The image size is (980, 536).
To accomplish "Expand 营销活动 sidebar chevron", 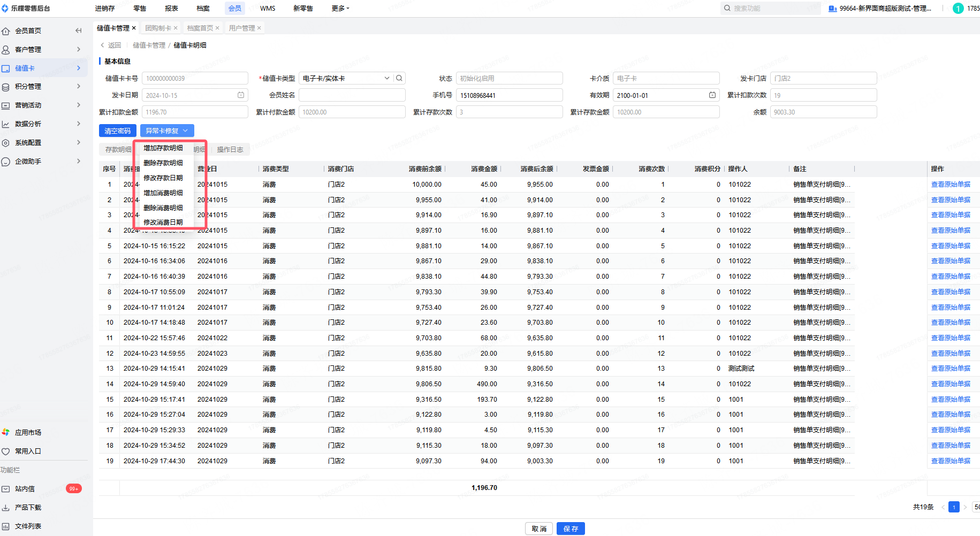I will [x=79, y=105].
